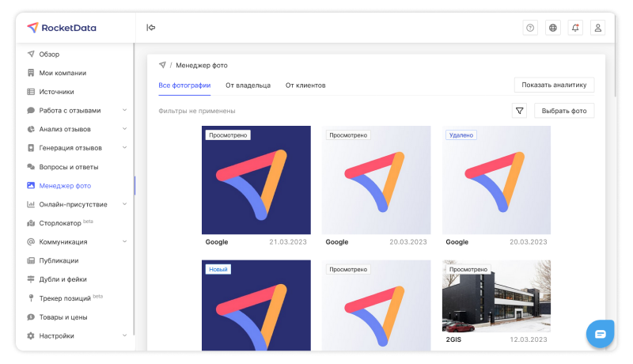This screenshot has width=633, height=364.
Task: Open the chat support bubble
Action: click(x=600, y=334)
